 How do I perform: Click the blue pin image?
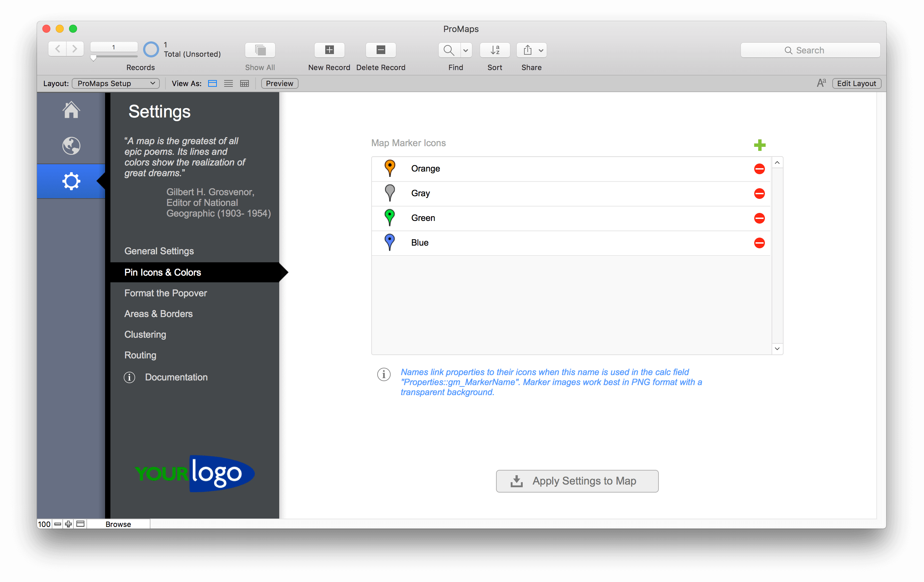coord(390,242)
